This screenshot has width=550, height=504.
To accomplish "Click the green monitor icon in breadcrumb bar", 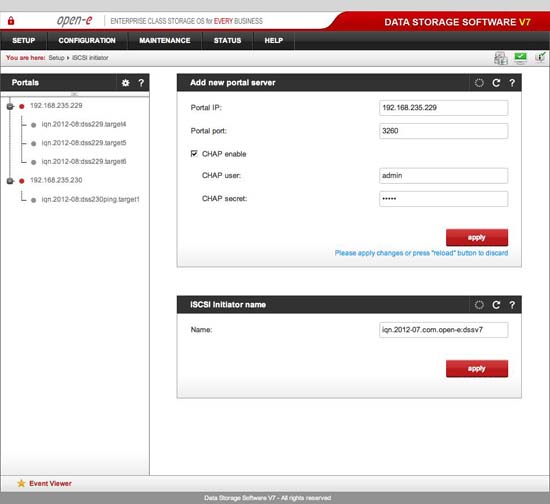I will [521, 58].
